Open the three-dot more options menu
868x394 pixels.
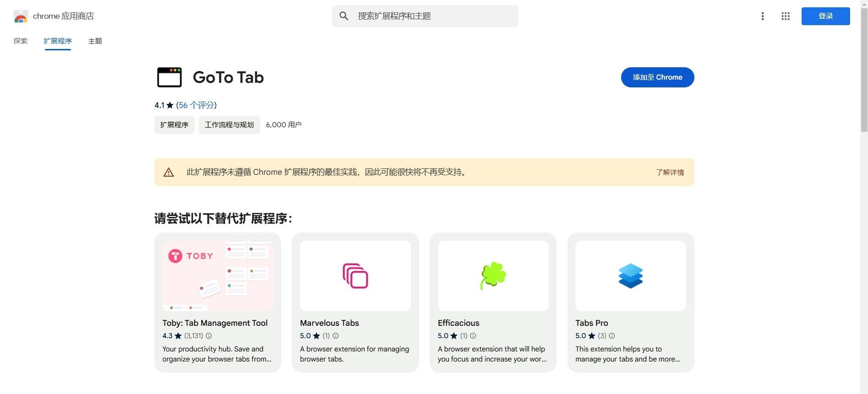pyautogui.click(x=763, y=16)
